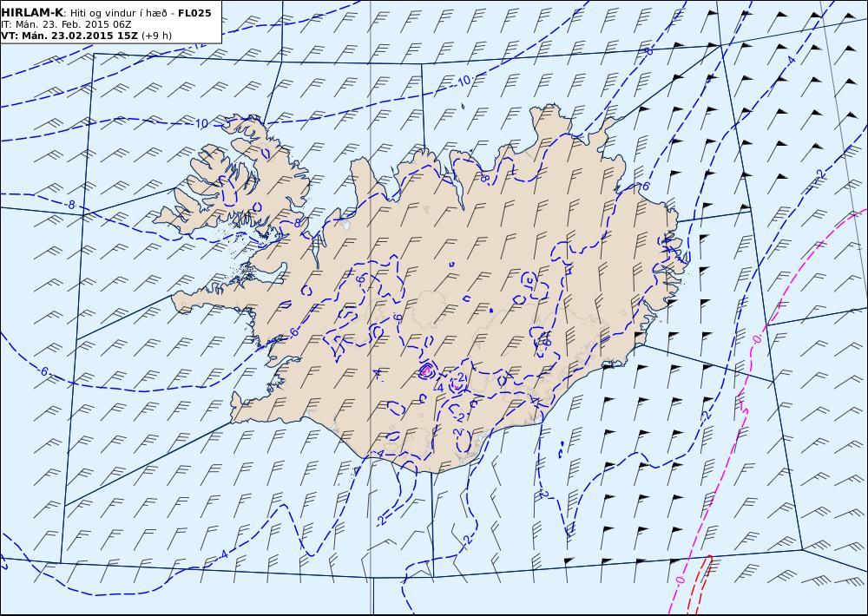Screen dimensions: 868x616
Task: Click the -10 isotherm label beside the Westfjords
Action: [x=201, y=123]
